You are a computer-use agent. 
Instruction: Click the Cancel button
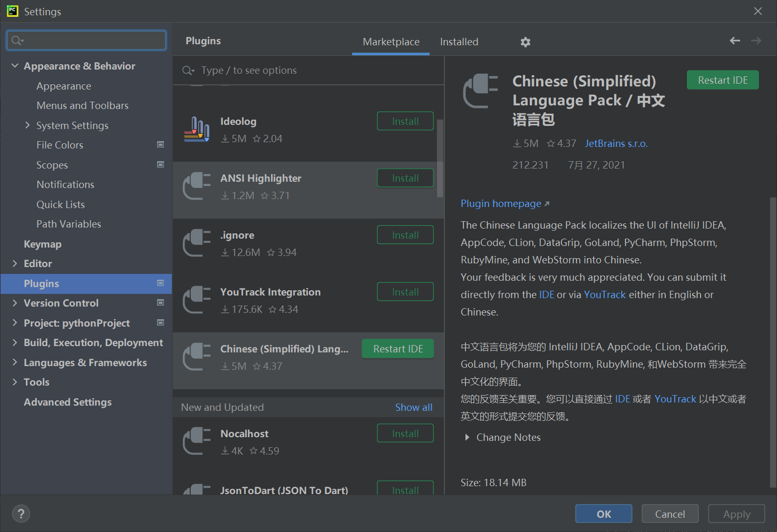pos(670,514)
